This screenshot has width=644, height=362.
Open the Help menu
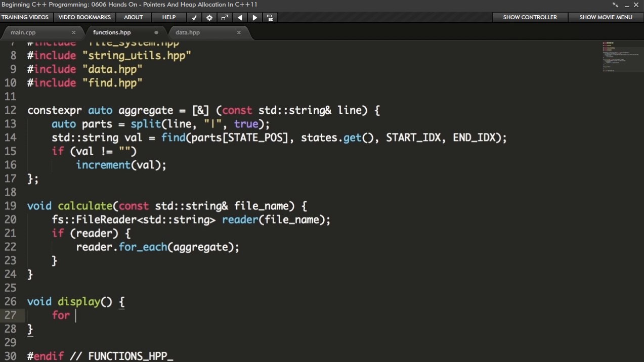coord(169,17)
